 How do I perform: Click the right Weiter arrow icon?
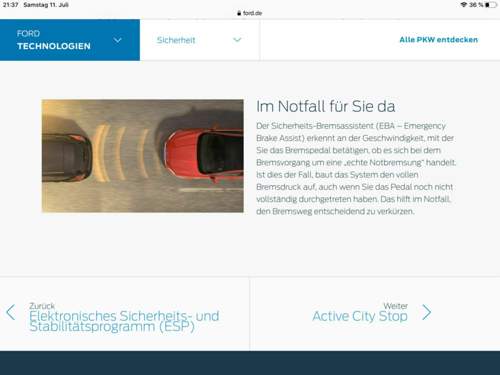(x=426, y=312)
